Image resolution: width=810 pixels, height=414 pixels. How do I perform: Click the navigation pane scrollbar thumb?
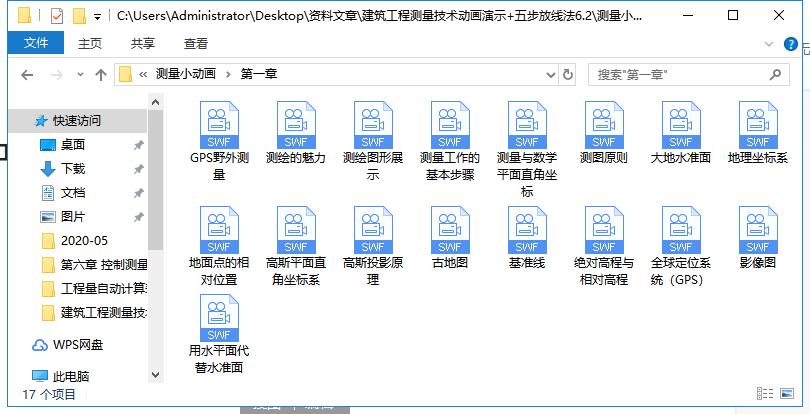155,180
